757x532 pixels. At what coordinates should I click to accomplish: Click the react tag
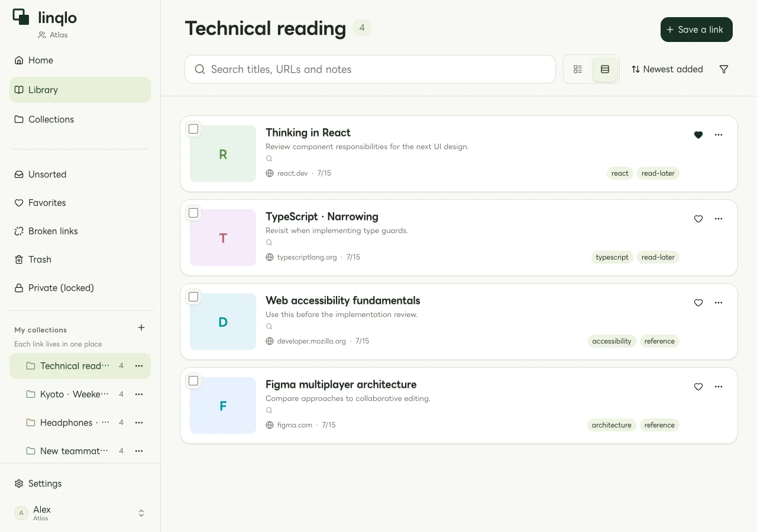pyautogui.click(x=620, y=173)
